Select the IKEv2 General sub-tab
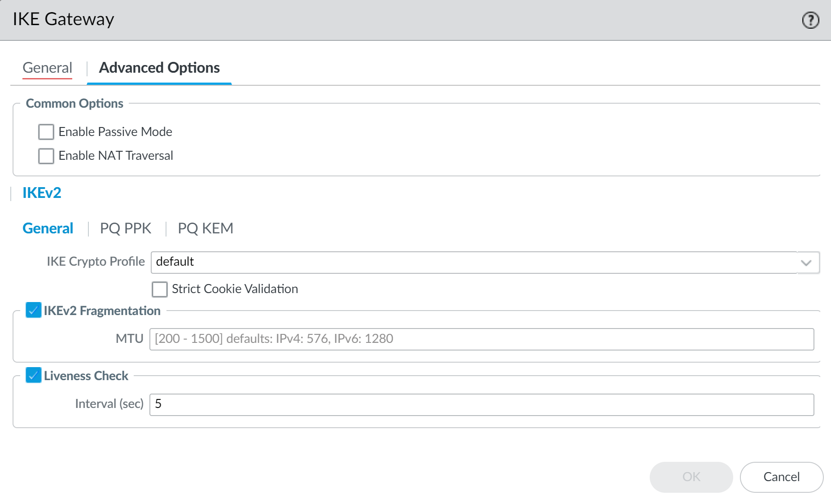Image resolution: width=831 pixels, height=504 pixels. coord(48,228)
